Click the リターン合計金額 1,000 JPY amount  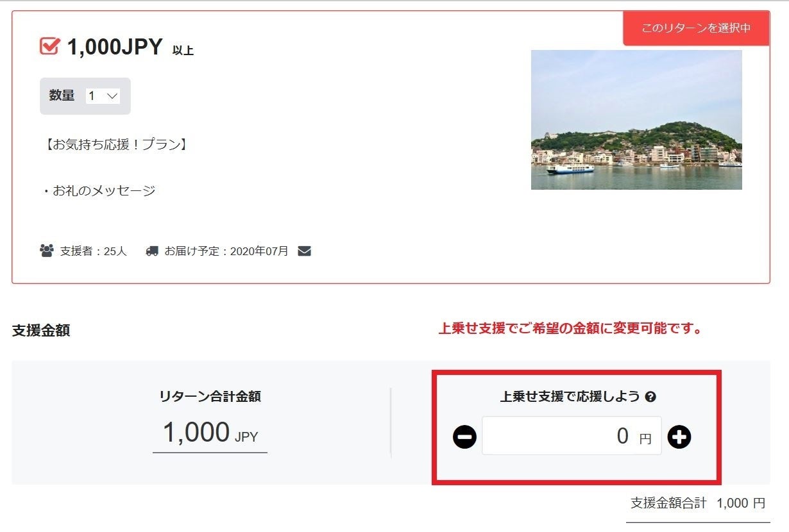coord(210,432)
